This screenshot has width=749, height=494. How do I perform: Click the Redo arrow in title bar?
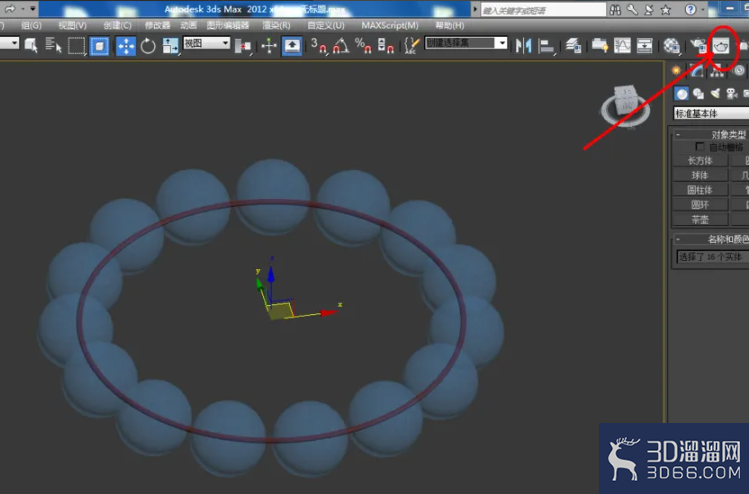pyautogui.click(x=10, y=9)
